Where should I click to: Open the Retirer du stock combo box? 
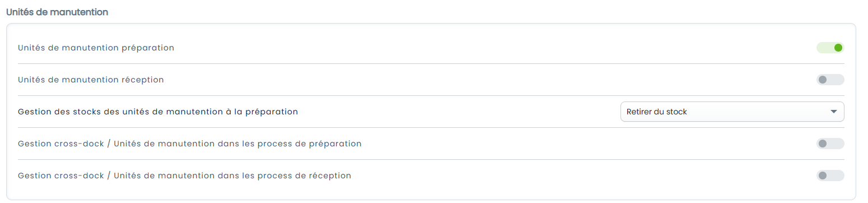pyautogui.click(x=732, y=112)
